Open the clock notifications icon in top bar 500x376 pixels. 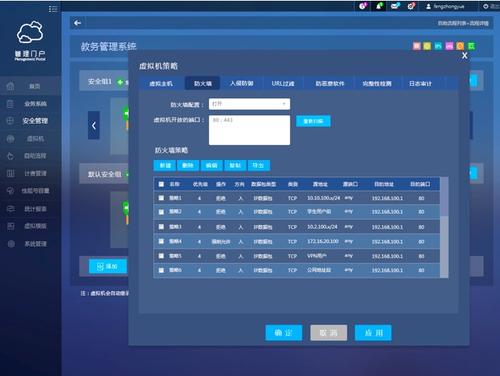coord(363,6)
